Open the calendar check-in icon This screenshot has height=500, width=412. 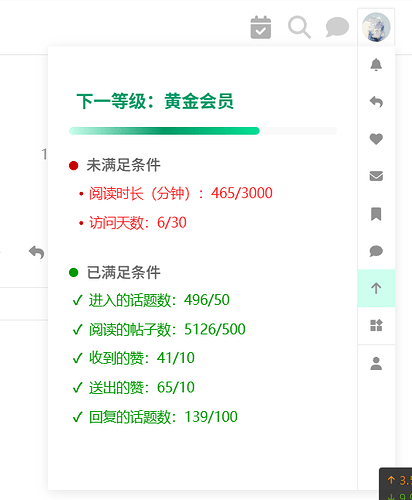261,27
